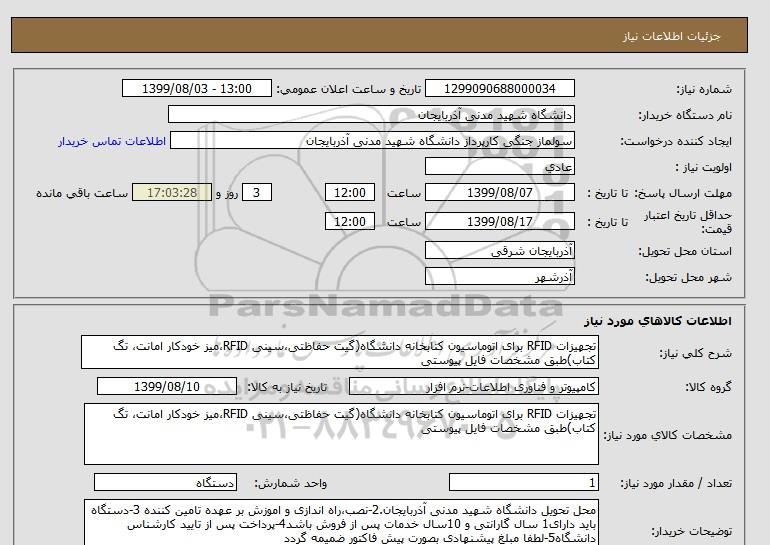The width and height of the screenshot is (770, 545).
Task: Click the label نام دستگاه خریدار
Action: click(x=685, y=115)
